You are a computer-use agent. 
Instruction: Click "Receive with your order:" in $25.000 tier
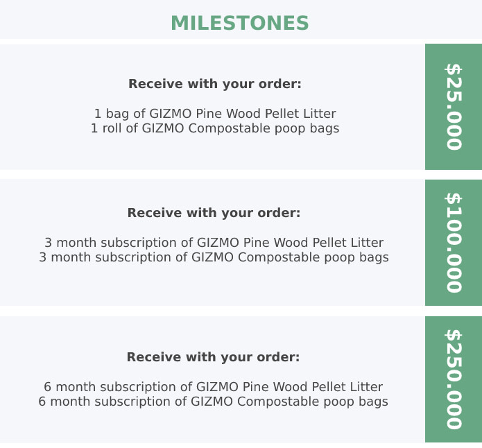click(x=215, y=84)
